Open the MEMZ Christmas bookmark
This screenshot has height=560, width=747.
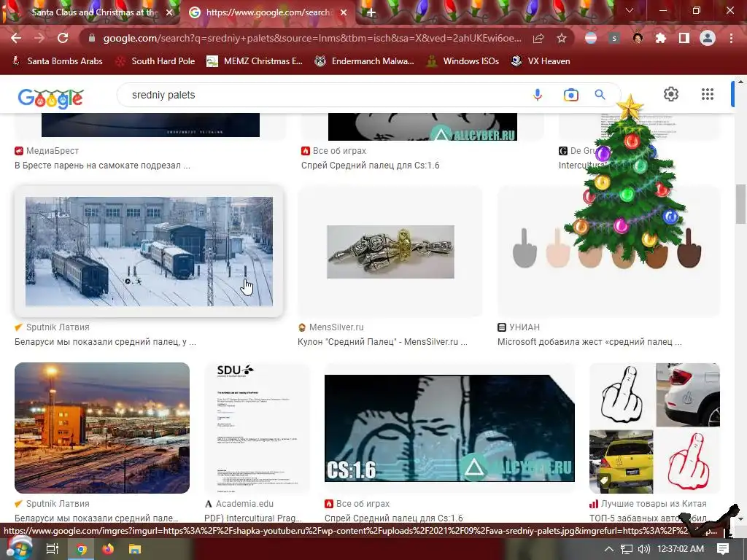coord(255,61)
